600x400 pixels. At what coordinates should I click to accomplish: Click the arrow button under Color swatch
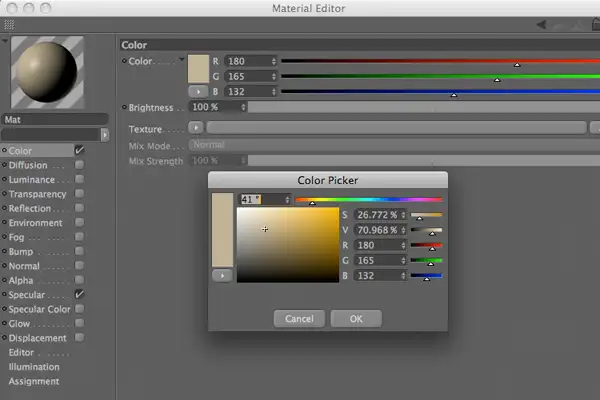(198, 92)
